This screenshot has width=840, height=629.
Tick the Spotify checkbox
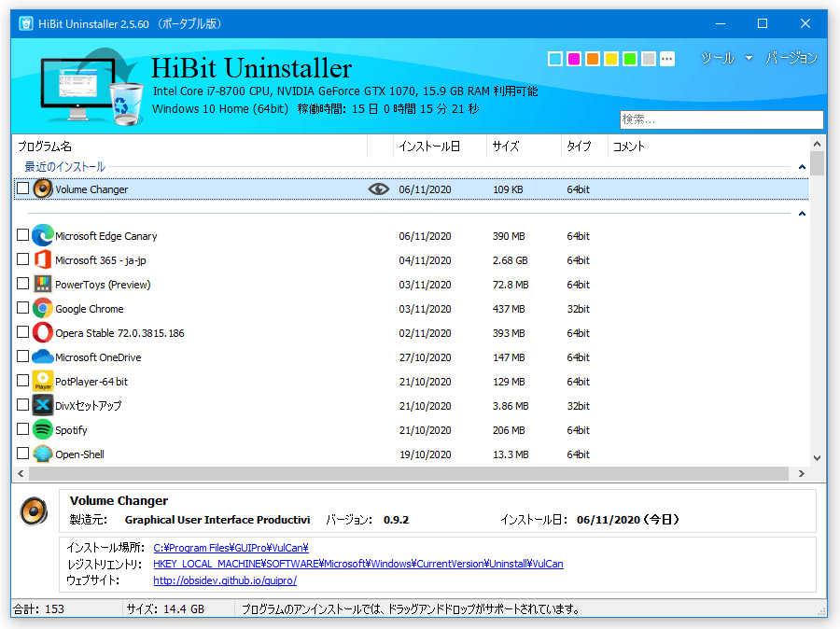(x=22, y=429)
